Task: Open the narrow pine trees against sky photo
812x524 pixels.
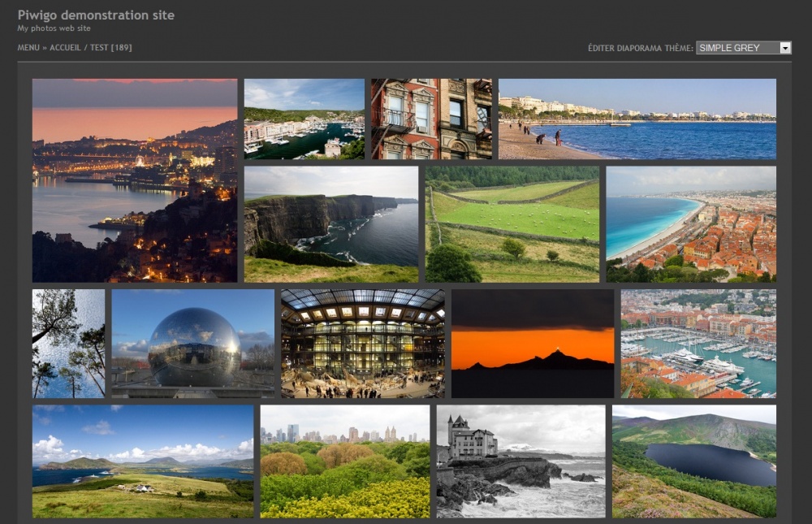Action: pyautogui.click(x=68, y=344)
